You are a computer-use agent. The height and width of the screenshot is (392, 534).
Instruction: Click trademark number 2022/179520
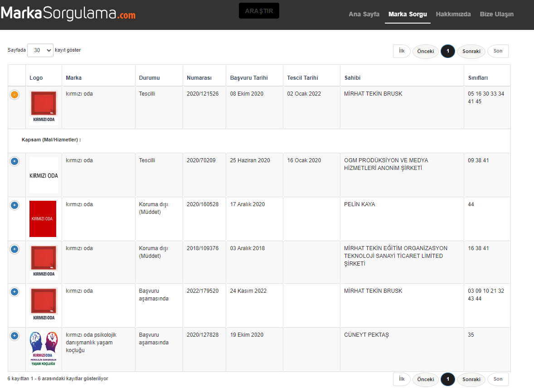(x=203, y=291)
